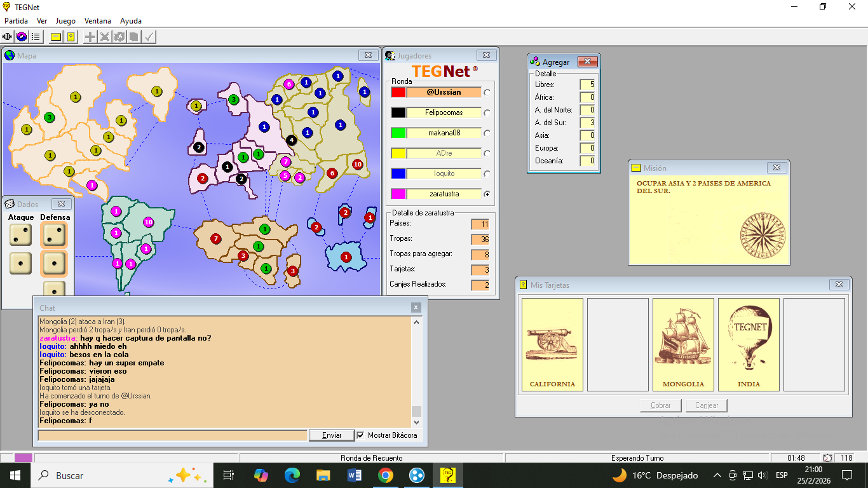Open the Ventana menu

pyautogui.click(x=97, y=21)
